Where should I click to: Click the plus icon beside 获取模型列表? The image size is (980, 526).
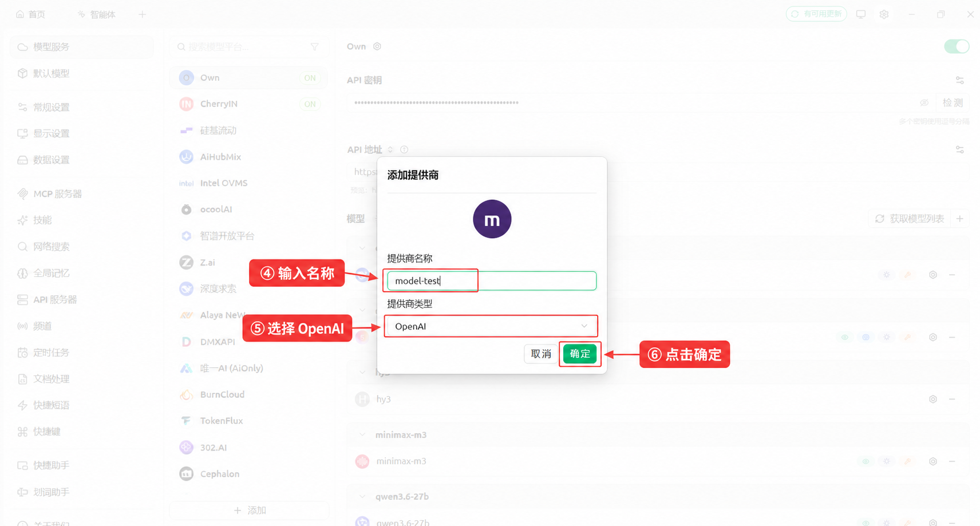[x=960, y=219]
